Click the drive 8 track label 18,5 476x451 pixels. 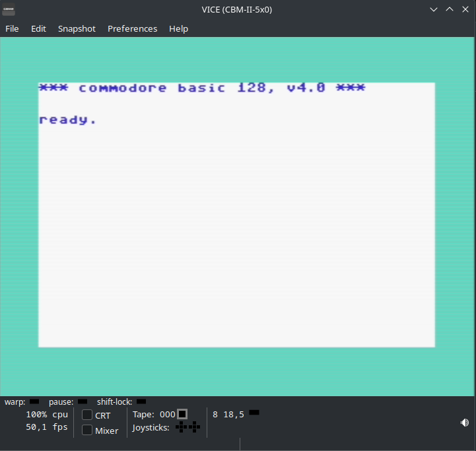tap(234, 415)
